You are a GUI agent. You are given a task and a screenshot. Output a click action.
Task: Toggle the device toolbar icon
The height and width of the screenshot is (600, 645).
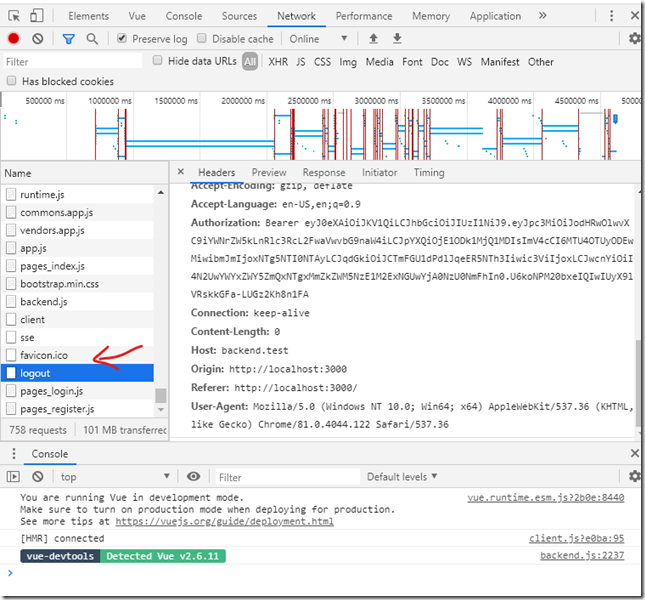tap(37, 16)
